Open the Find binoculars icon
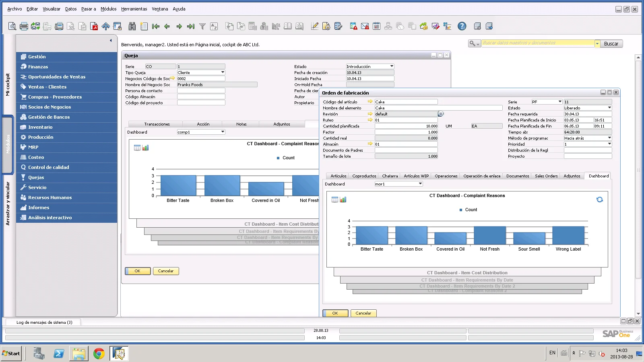This screenshot has height=362, width=644. tap(132, 27)
